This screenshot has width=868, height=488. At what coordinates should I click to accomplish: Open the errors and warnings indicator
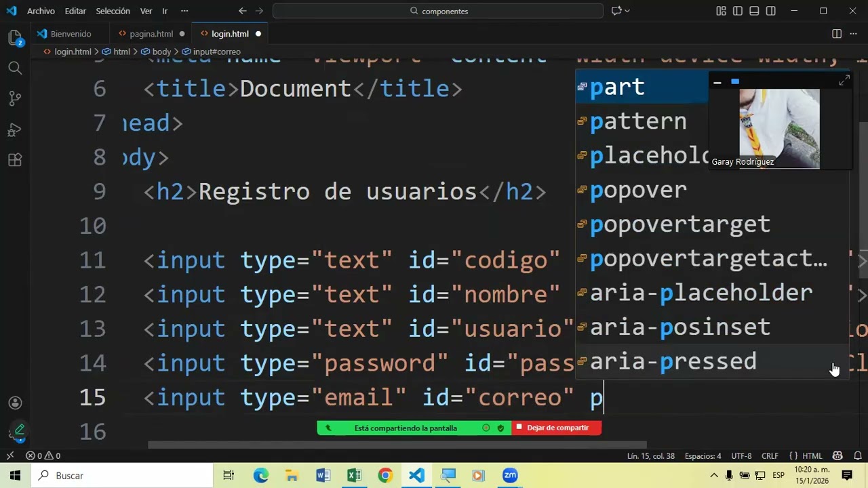tap(43, 456)
